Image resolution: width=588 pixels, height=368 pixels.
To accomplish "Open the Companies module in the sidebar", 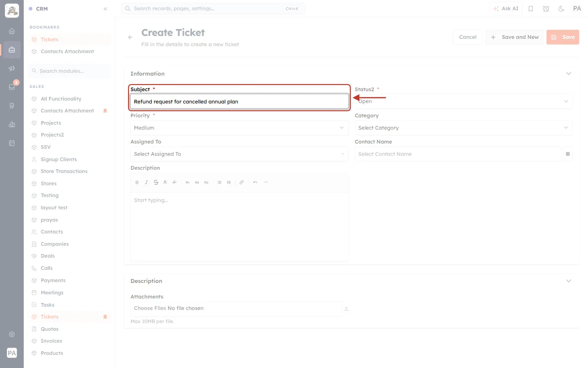I will (x=55, y=244).
